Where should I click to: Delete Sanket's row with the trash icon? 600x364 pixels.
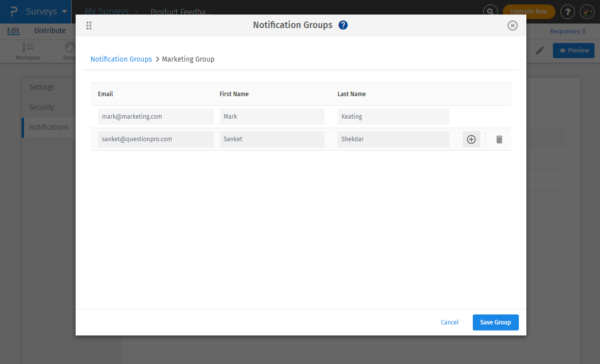(x=499, y=139)
